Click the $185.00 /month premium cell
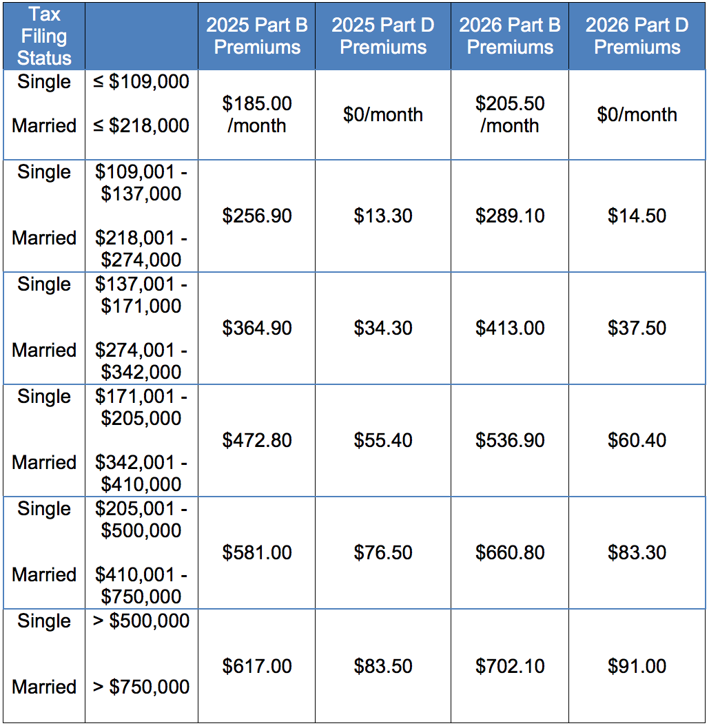Screen dimensions: 709x728 tap(256, 114)
